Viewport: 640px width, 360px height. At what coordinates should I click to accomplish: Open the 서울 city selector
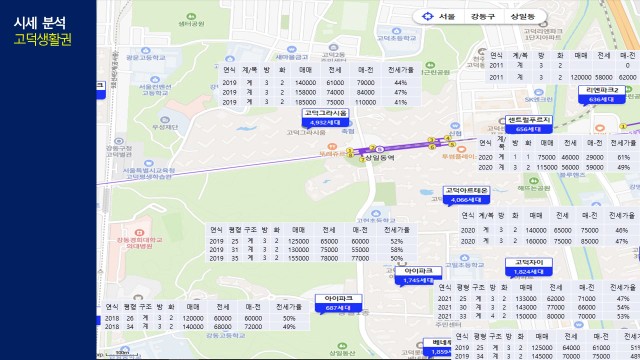447,17
